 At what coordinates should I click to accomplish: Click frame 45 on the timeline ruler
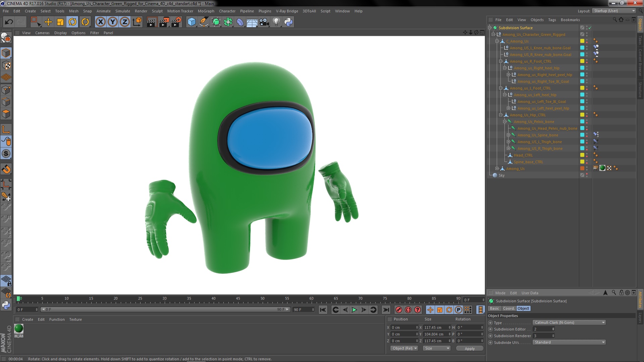point(238,298)
